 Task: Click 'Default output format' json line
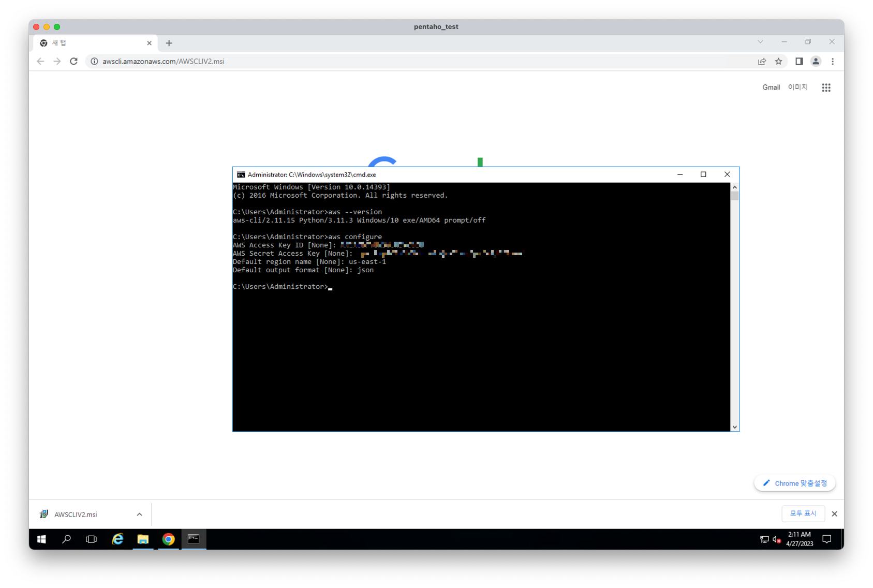[303, 270]
